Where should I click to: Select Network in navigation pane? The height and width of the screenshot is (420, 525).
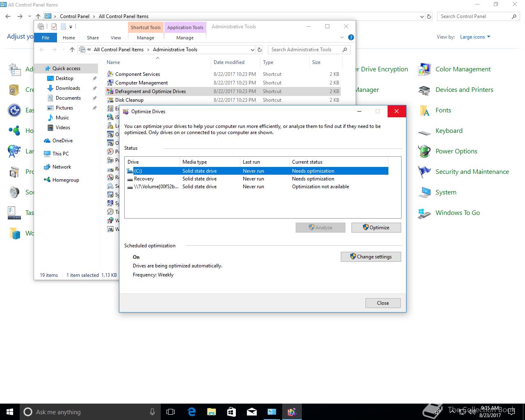tap(62, 167)
